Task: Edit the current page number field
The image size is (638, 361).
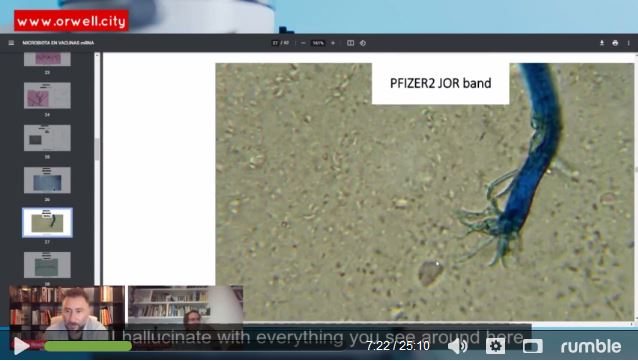Action: pos(275,43)
